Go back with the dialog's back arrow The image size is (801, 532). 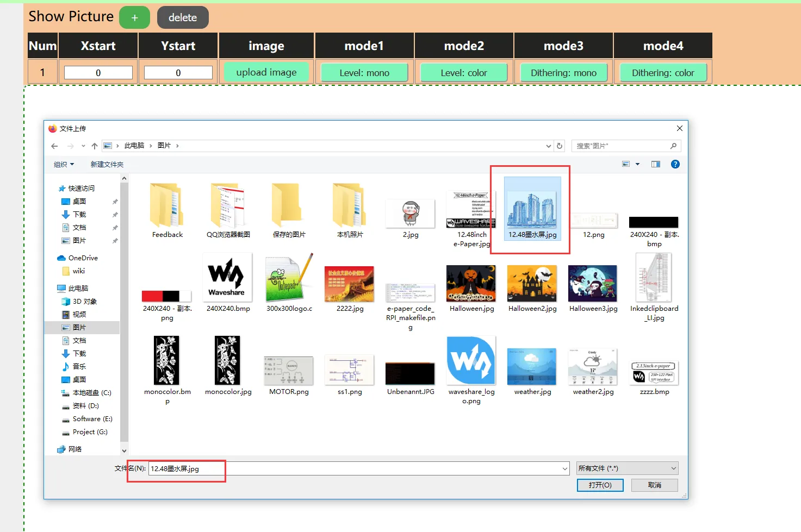click(x=54, y=146)
